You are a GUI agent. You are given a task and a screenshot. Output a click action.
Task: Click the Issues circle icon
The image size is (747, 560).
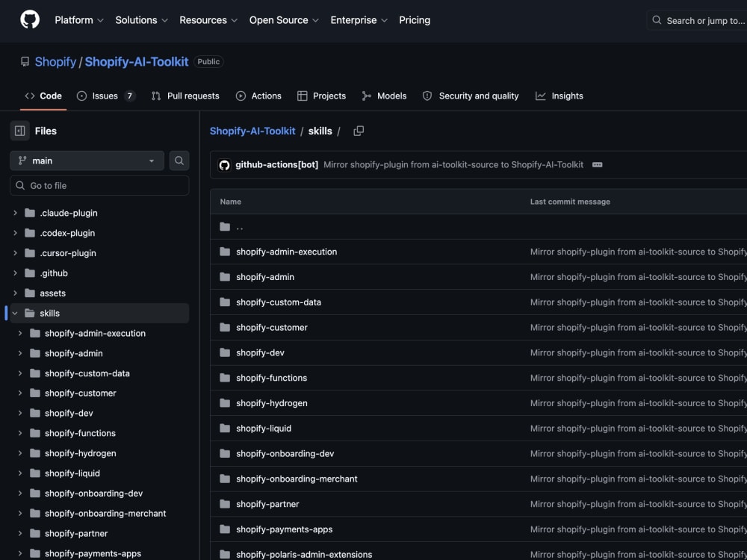(x=82, y=96)
